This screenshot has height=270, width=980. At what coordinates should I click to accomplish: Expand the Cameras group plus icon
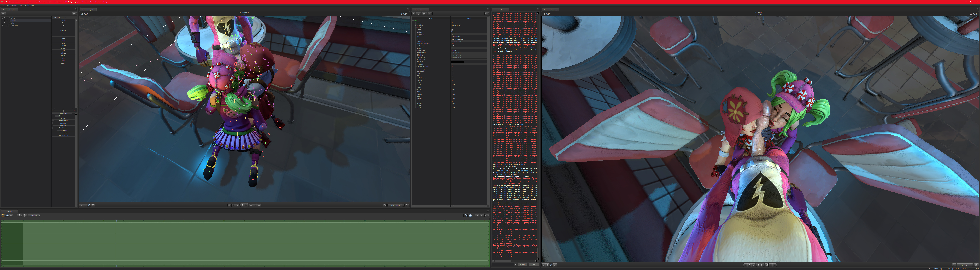click(9, 21)
